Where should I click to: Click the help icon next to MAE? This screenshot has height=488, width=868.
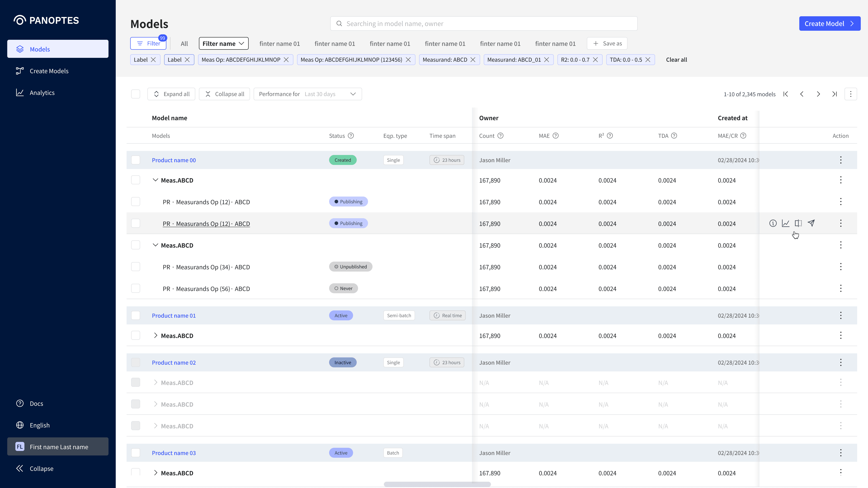556,136
